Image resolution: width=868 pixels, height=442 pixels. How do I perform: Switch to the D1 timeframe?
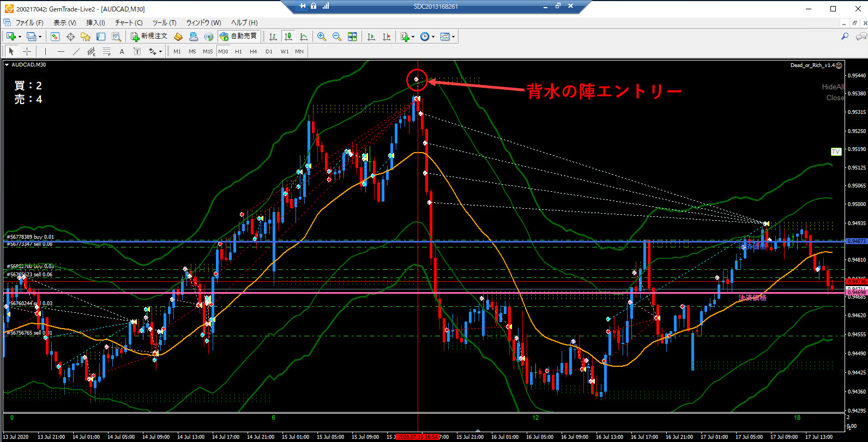[x=269, y=51]
